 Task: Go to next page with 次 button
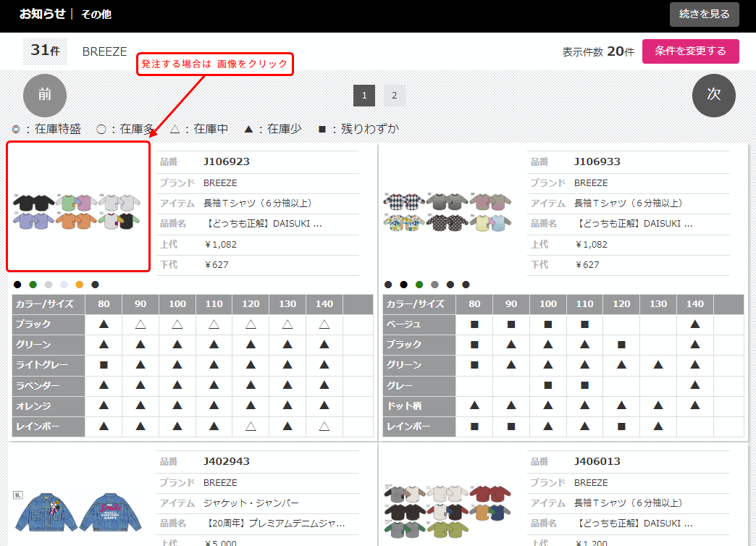pos(713,95)
